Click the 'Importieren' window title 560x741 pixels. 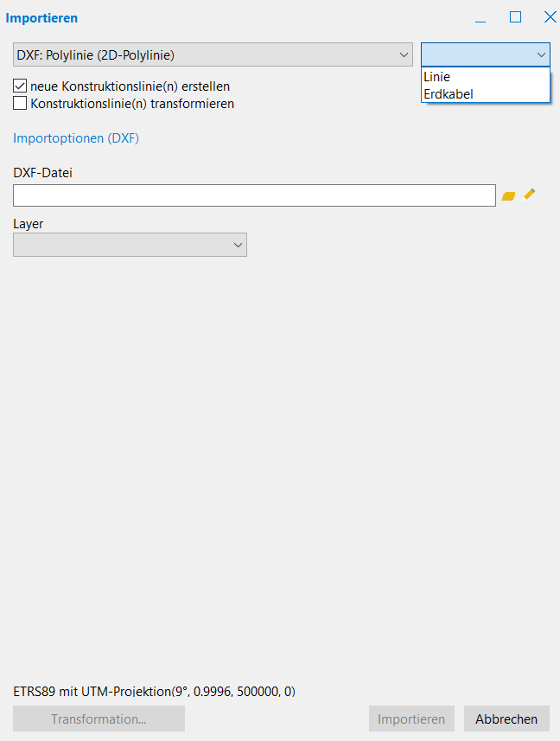[41, 17]
